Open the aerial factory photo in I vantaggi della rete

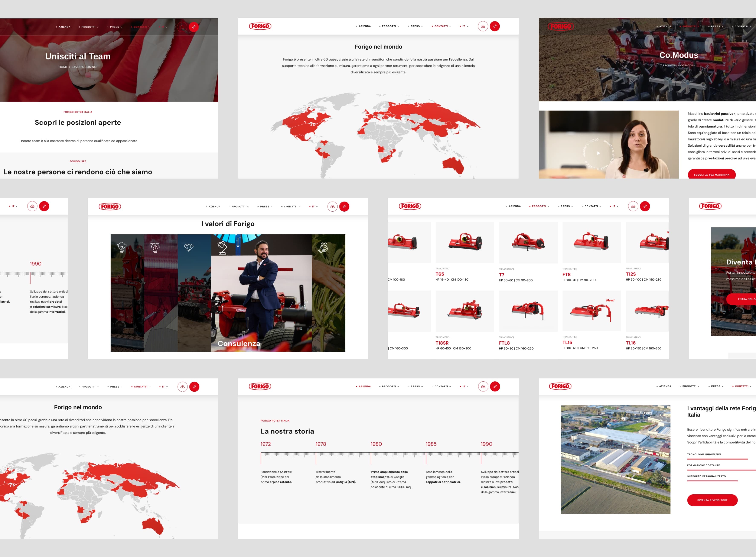click(615, 460)
